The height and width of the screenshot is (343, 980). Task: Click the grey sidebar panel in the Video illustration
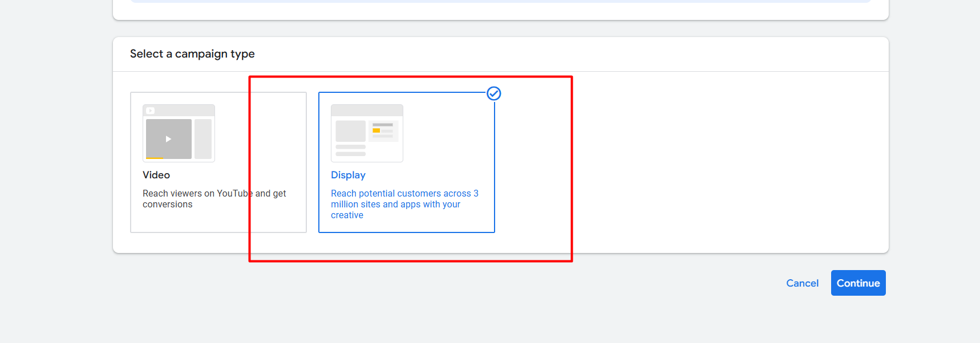(203, 139)
